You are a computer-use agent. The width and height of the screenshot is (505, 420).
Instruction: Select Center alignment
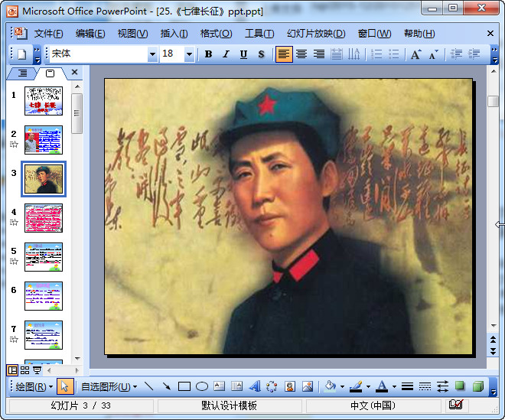pyautogui.click(x=301, y=54)
